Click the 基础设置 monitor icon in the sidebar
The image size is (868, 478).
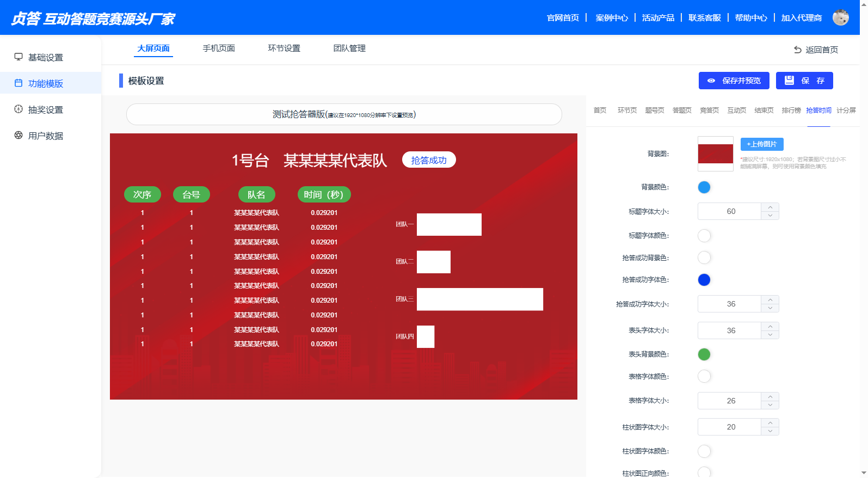[x=19, y=57]
